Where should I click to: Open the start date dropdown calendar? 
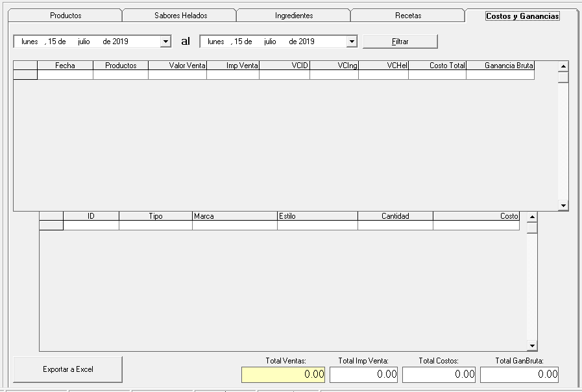coord(165,42)
